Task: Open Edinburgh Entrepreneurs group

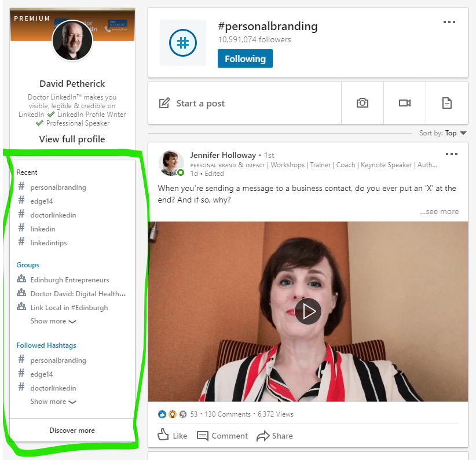Action: pyautogui.click(x=69, y=280)
